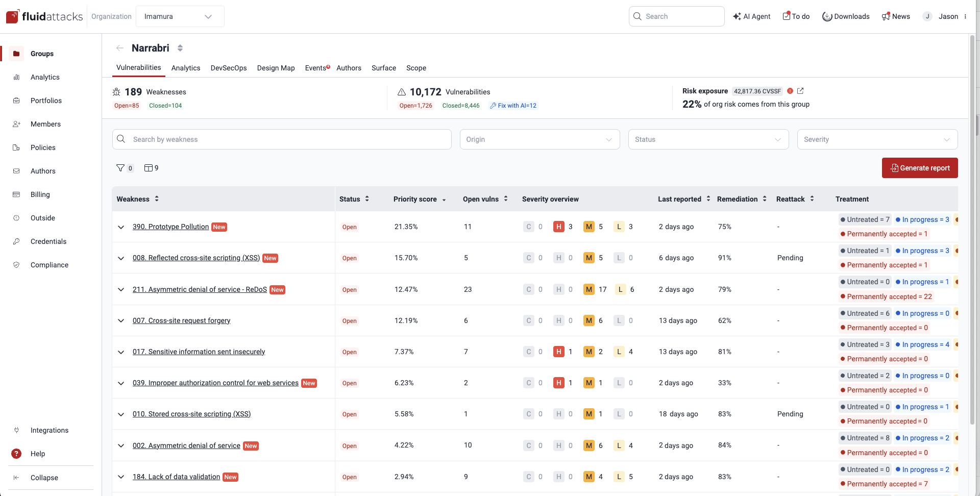This screenshot has height=496, width=980.
Task: Open the News megaphone icon
Action: click(886, 16)
